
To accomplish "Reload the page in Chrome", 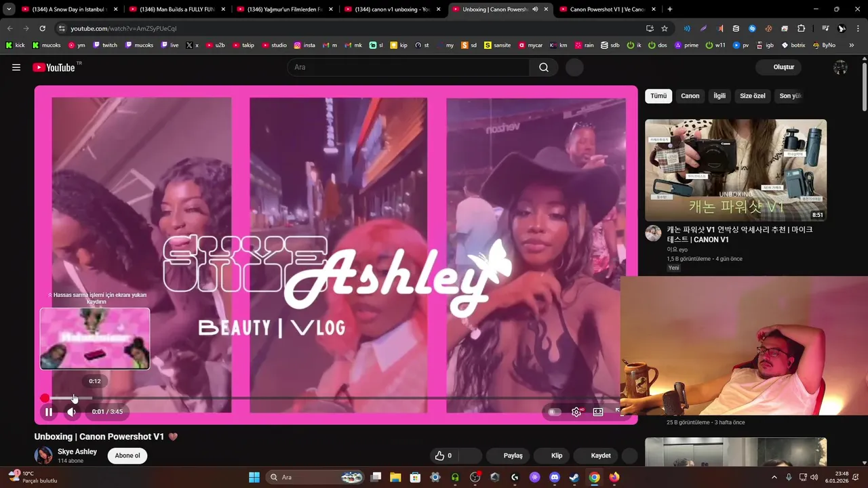I will [x=42, y=28].
